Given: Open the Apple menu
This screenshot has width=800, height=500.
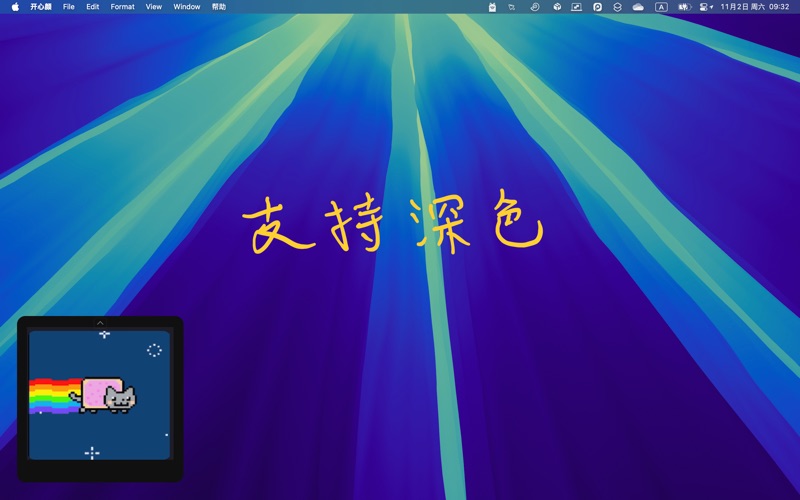Looking at the screenshot, I should click(x=15, y=7).
